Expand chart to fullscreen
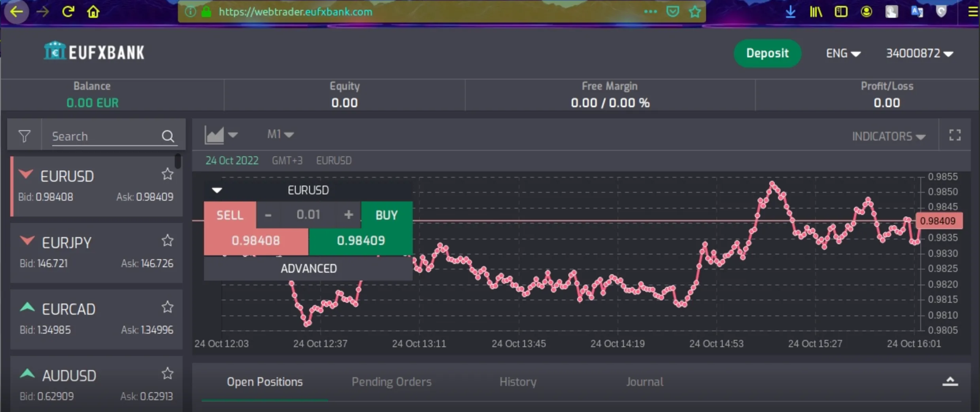Viewport: 980px width, 412px height. 955,135
